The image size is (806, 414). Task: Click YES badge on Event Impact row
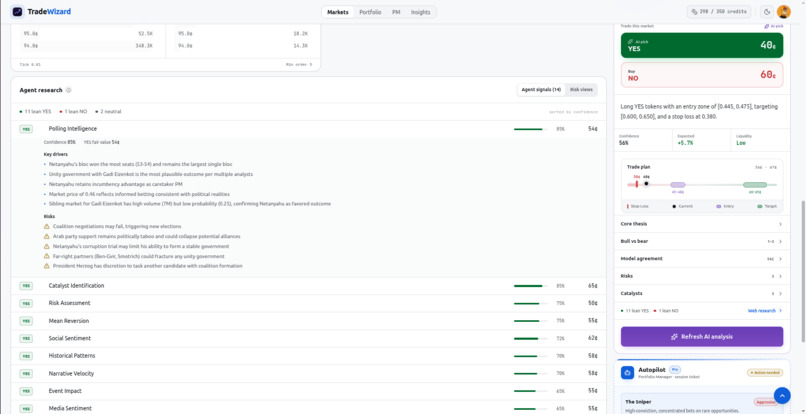pos(26,391)
